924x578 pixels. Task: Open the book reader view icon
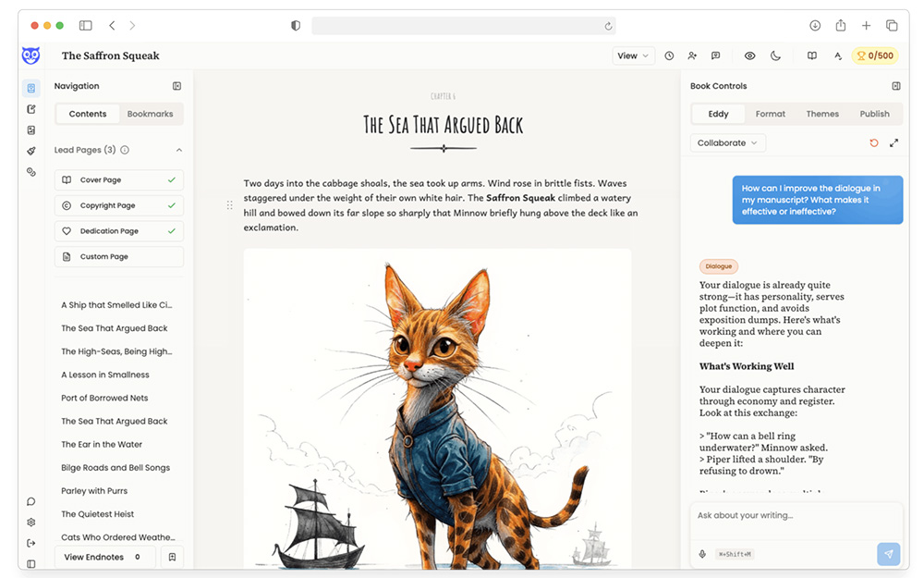812,55
